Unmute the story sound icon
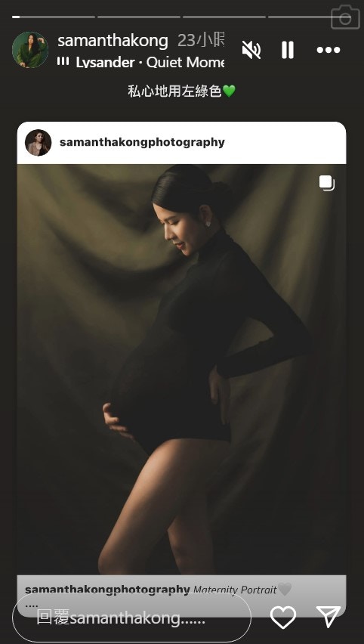The width and height of the screenshot is (364, 644). coord(251,50)
